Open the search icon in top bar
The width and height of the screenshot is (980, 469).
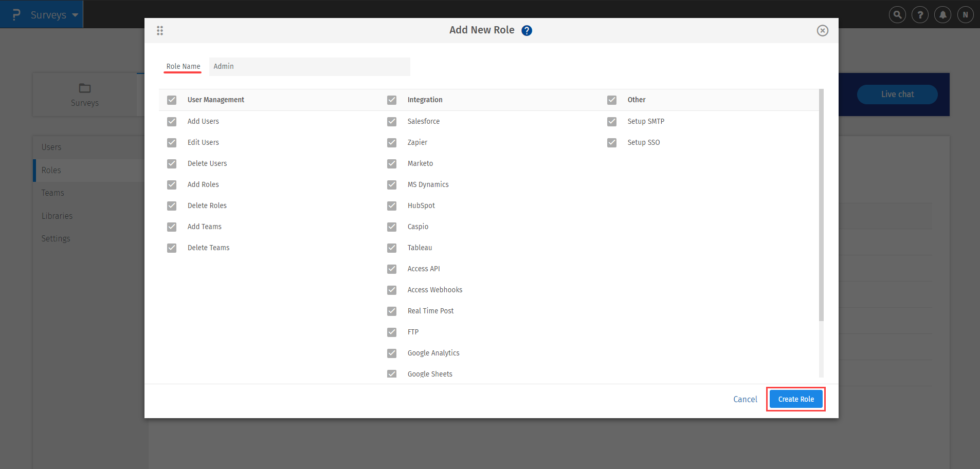(897, 14)
